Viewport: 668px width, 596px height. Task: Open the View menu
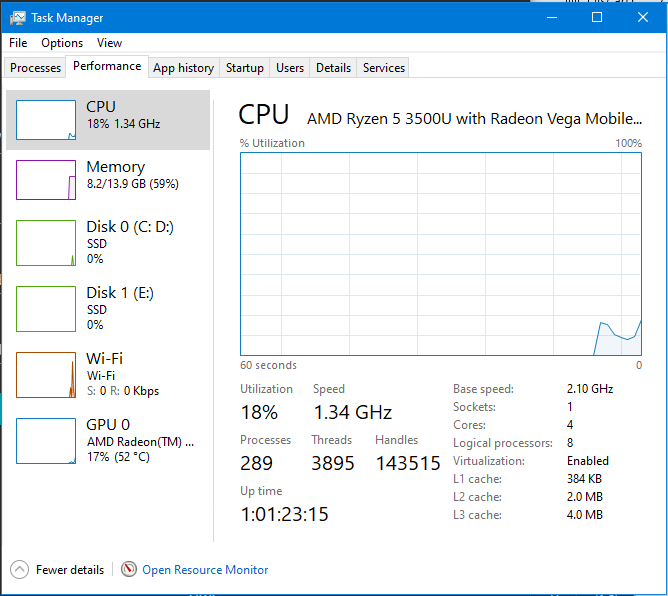tap(109, 43)
